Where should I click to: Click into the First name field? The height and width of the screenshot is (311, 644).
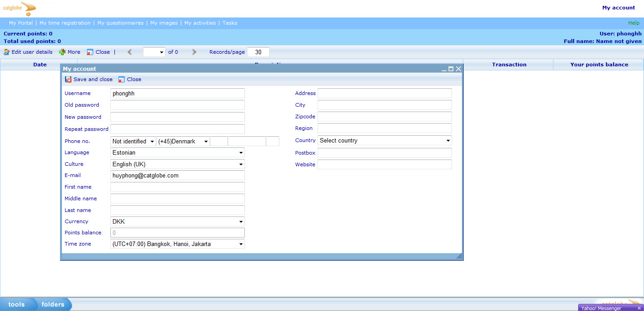coord(178,187)
